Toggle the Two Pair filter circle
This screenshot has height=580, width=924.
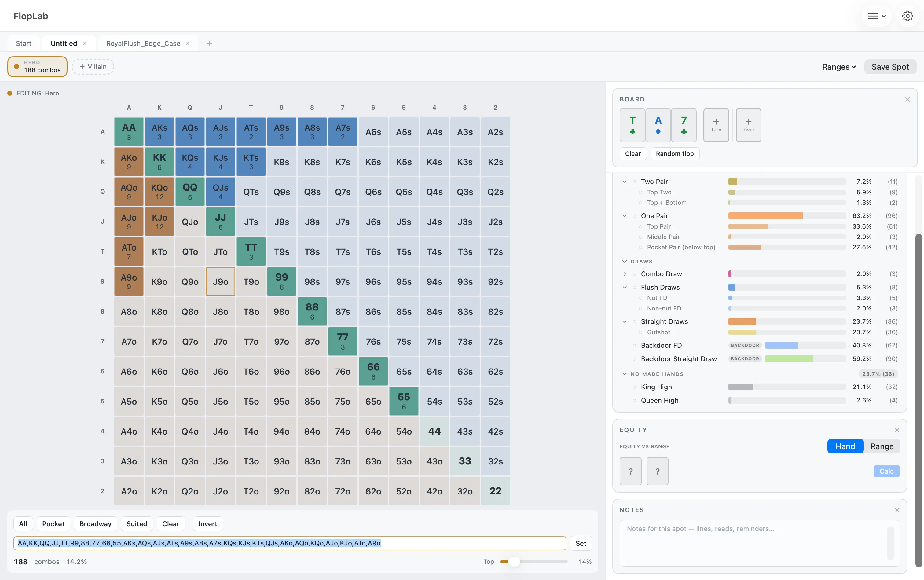[634, 182]
